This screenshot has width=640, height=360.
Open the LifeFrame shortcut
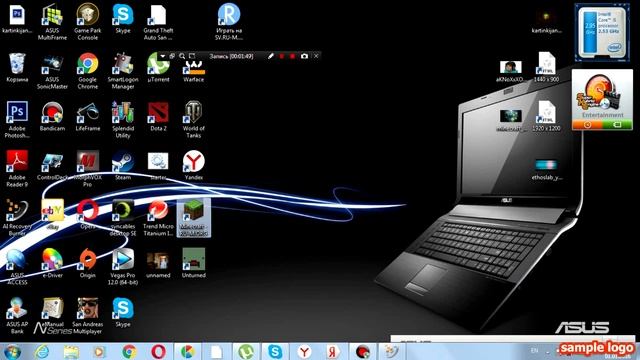(87, 117)
